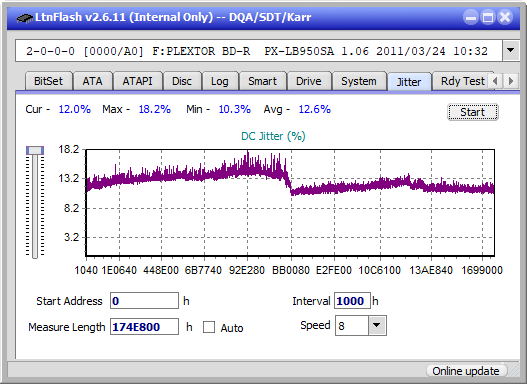Minimize the LtnFlash window
The height and width of the screenshot is (384, 527).
coord(471,17)
